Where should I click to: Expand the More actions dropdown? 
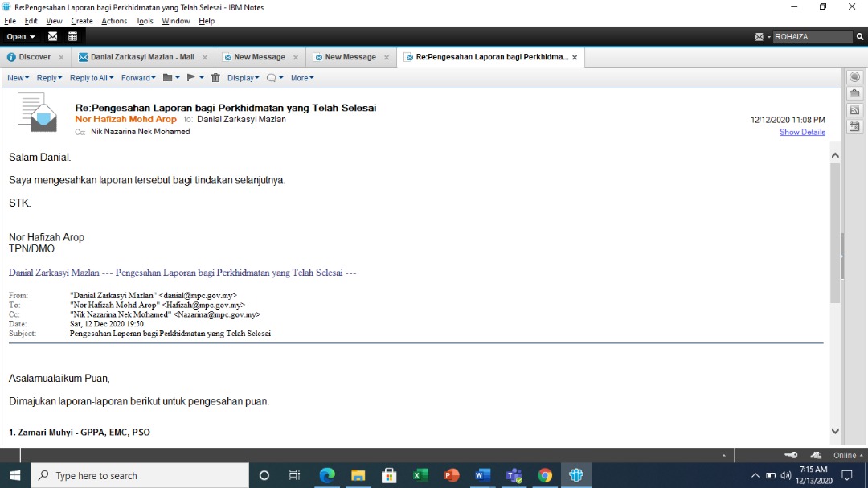click(x=302, y=78)
